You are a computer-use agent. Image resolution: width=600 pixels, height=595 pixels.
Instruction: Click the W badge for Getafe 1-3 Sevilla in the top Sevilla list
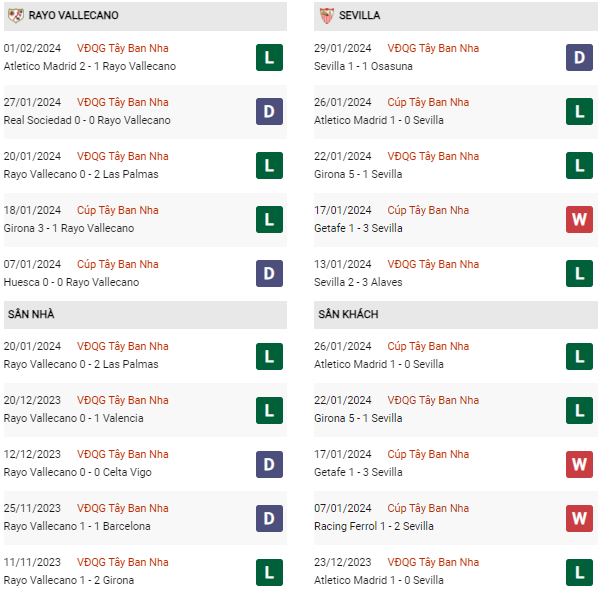coord(580,219)
